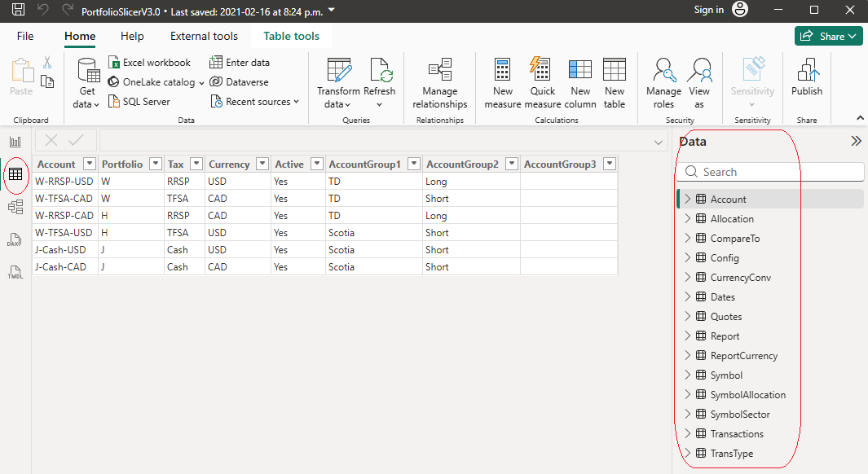
Task: Switch to Model view in left sidebar
Action: coord(15,207)
